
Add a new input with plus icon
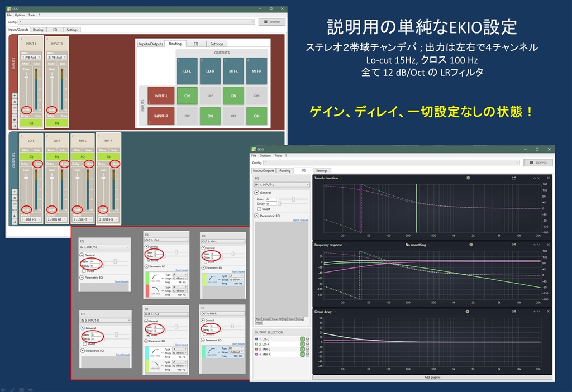point(15,95)
